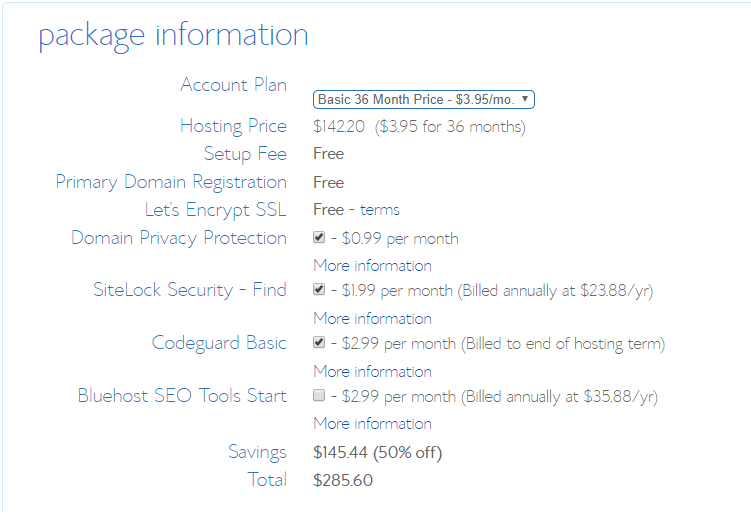Click 'Free' value for Primary Domain Registration
This screenshot has height=517, width=751.
coord(329,183)
